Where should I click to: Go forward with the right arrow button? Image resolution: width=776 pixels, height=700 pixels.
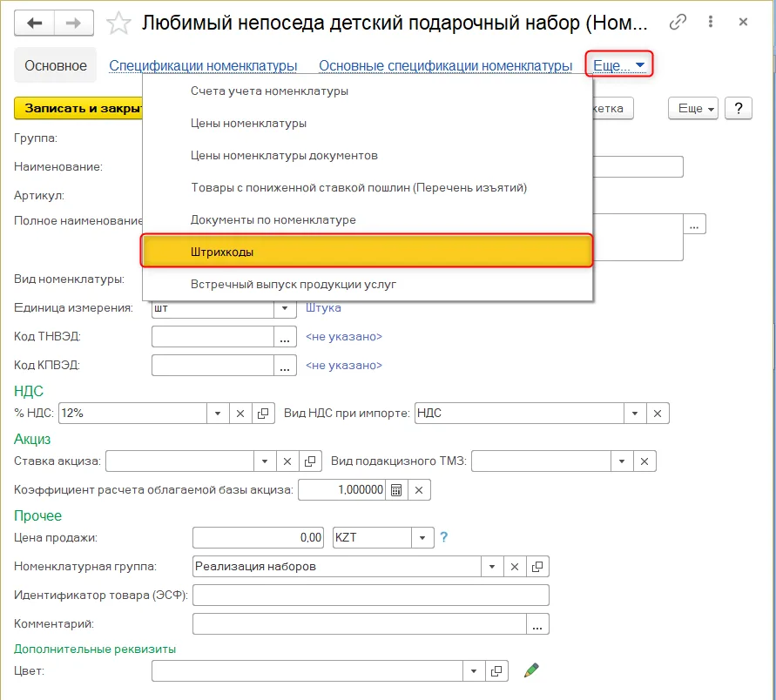click(74, 23)
